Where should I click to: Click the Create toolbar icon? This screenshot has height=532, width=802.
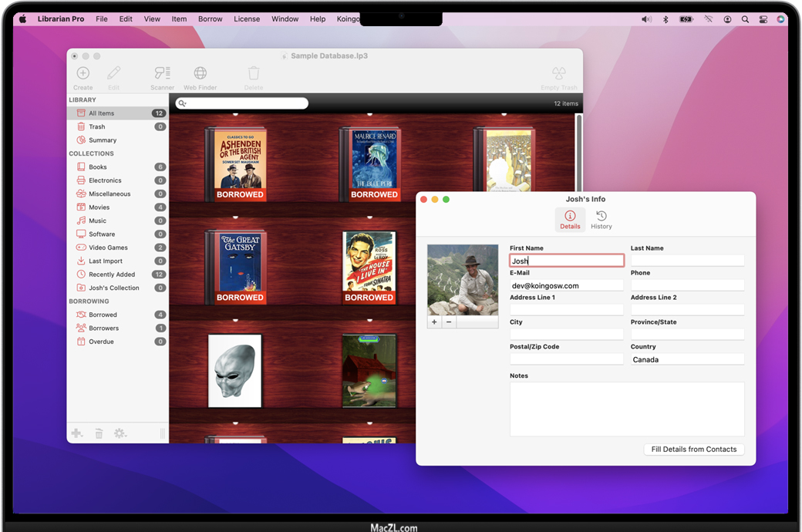click(83, 74)
